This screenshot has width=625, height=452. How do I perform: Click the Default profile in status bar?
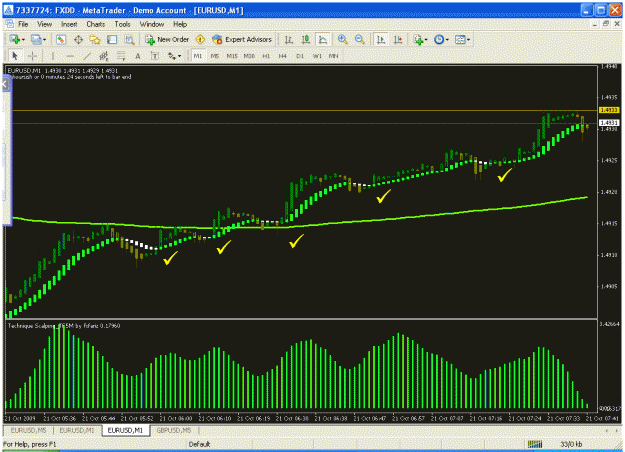(199, 444)
